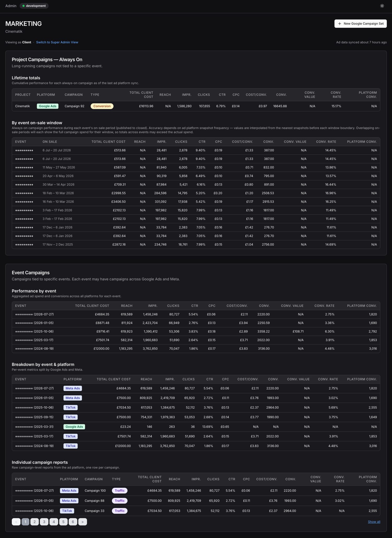This screenshot has height=538, width=392.
Task: Click TikTok badge for Campaign 33
Action: click(x=67, y=511)
